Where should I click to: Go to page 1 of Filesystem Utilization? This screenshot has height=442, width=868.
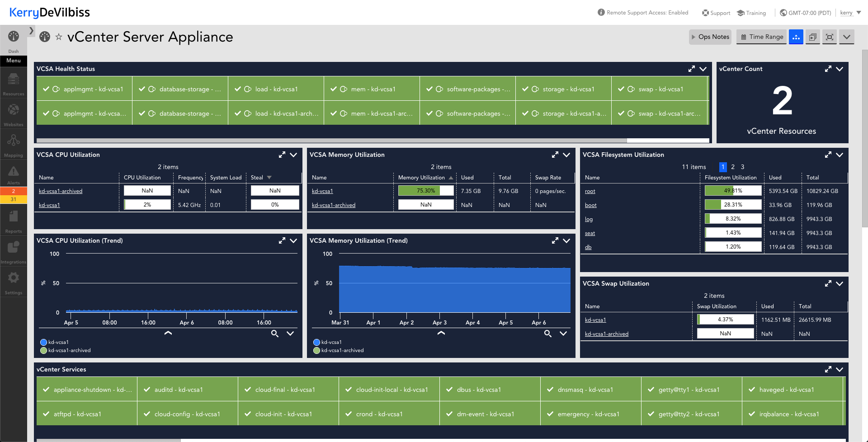coord(723,167)
